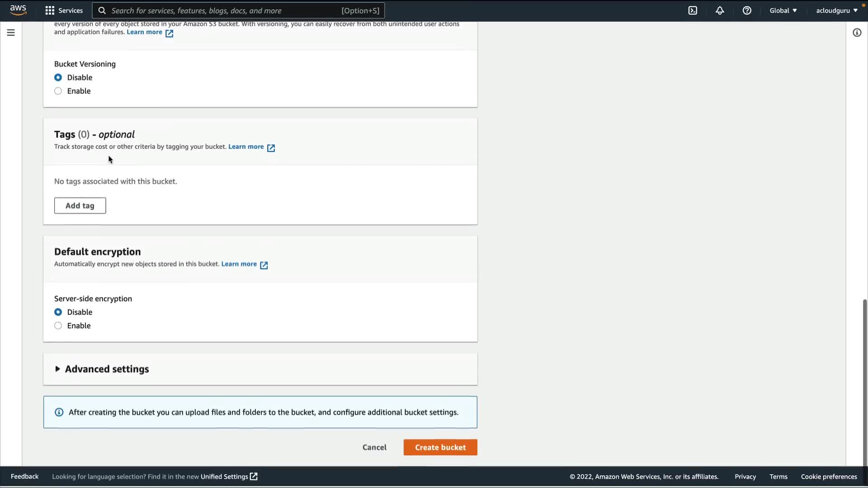This screenshot has height=488, width=868.
Task: Open Cookie preferences in footer
Action: pyautogui.click(x=829, y=477)
